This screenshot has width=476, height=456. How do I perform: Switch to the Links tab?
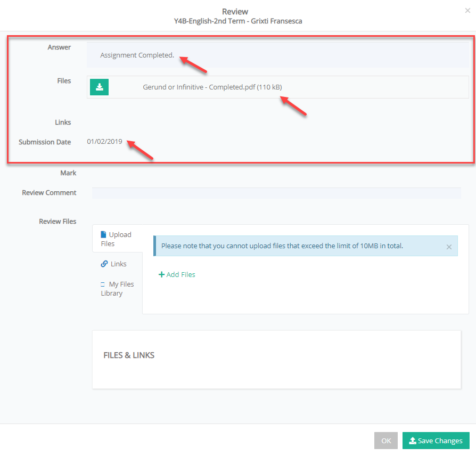tap(113, 264)
